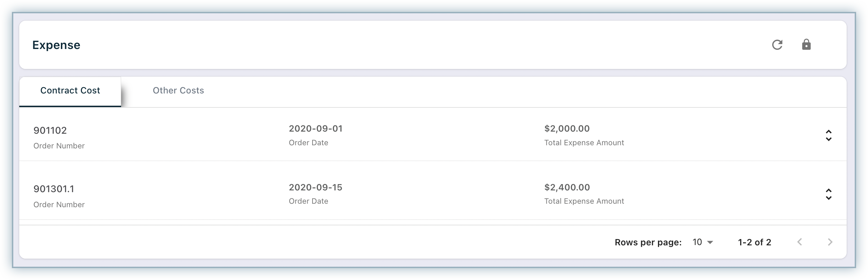Click the Expense panel title
This screenshot has height=280, width=868.
56,45
